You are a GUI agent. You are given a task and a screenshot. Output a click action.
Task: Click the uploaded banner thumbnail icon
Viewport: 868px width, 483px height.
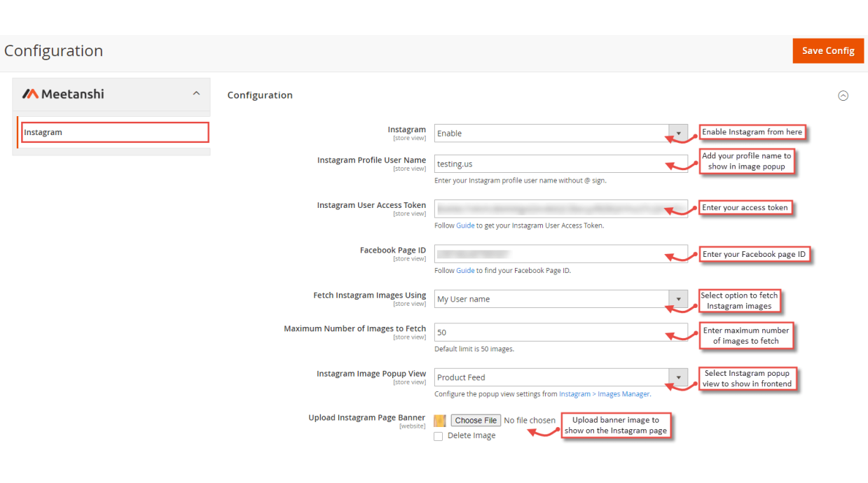tap(440, 421)
